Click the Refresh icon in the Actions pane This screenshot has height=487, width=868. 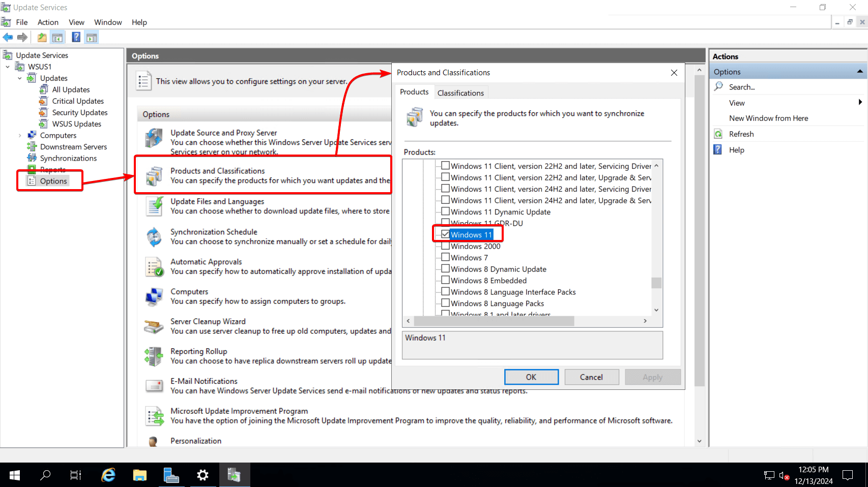(718, 134)
